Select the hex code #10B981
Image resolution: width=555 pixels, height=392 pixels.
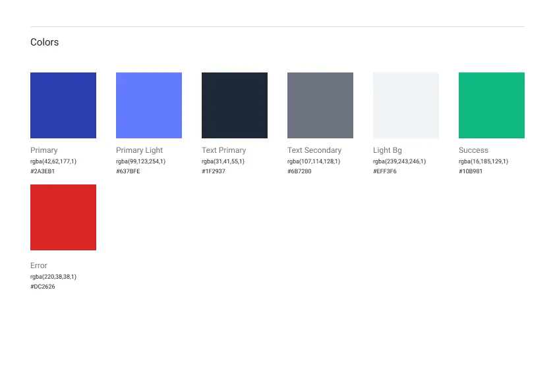[471, 171]
